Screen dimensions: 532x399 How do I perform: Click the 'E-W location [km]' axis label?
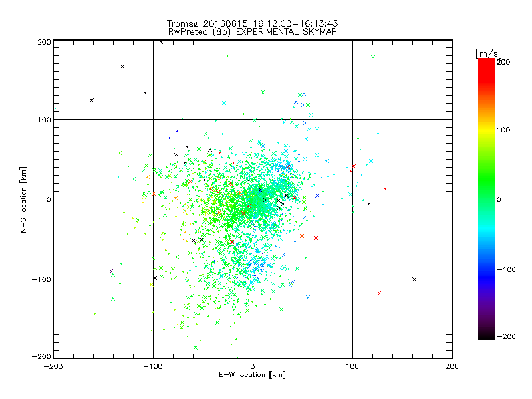(x=253, y=374)
